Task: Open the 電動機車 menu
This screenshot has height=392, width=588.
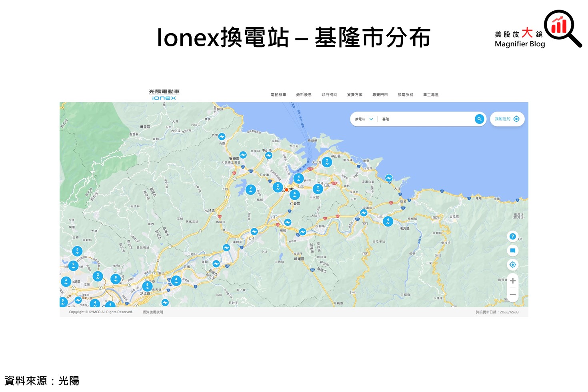Action: point(278,95)
